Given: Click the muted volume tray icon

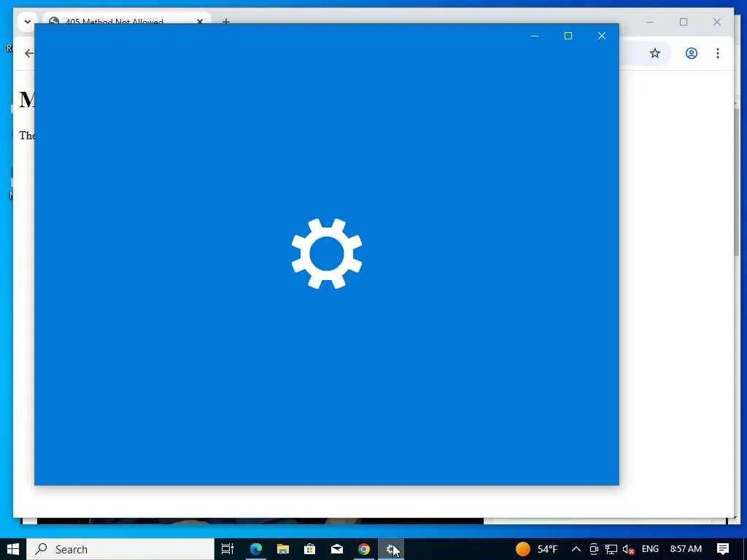Looking at the screenshot, I should (x=628, y=549).
